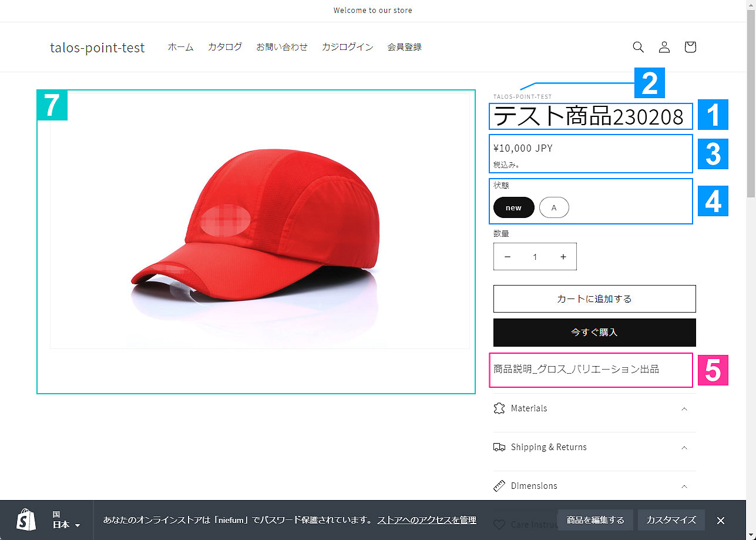The image size is (756, 540).
Task: Expand the Shipping & Returns chevron
Action: click(x=684, y=448)
